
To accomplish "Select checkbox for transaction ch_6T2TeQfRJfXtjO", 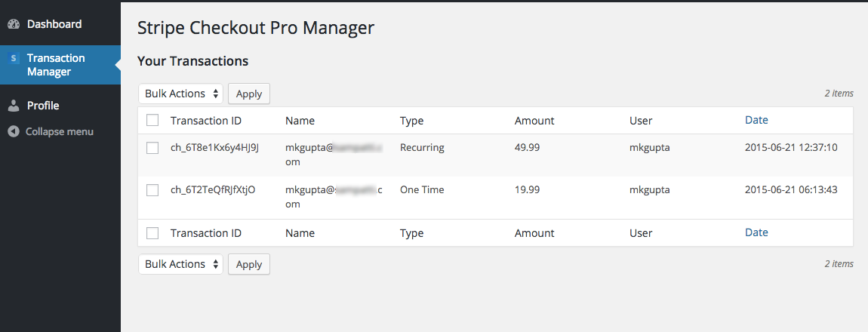I will pos(152,190).
